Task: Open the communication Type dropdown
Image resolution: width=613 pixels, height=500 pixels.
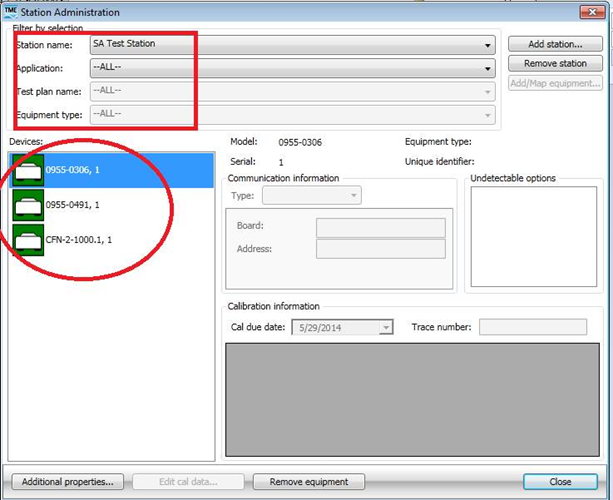Action: [354, 196]
